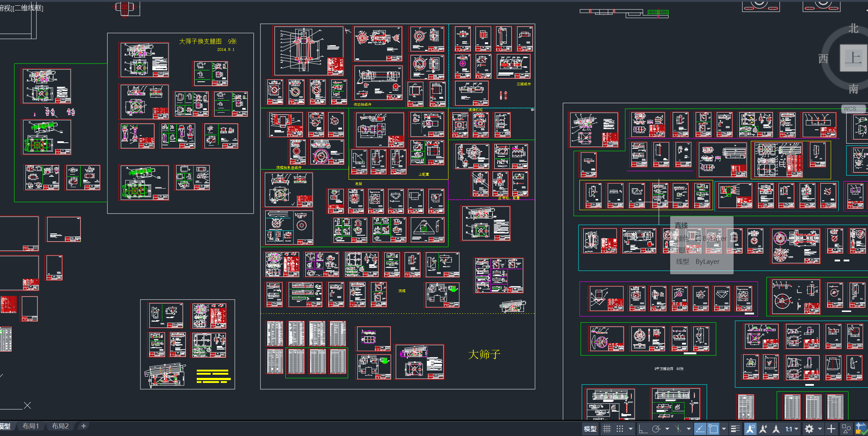
Task: Click 北 north on the ViewCube compass
Action: pyautogui.click(x=854, y=28)
